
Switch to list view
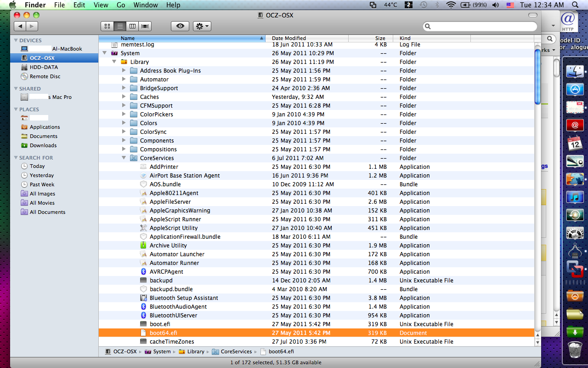[x=120, y=26]
